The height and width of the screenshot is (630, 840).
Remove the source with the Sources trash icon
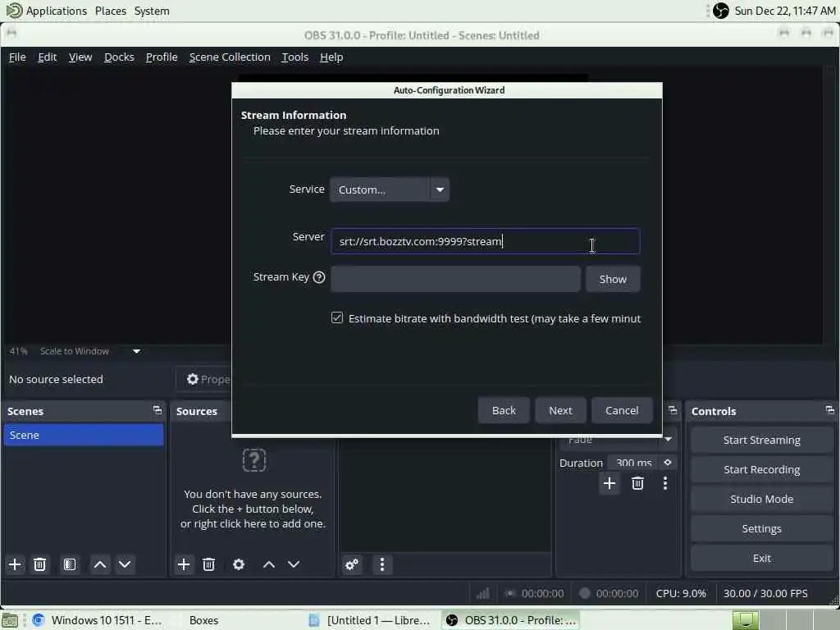pos(208,564)
